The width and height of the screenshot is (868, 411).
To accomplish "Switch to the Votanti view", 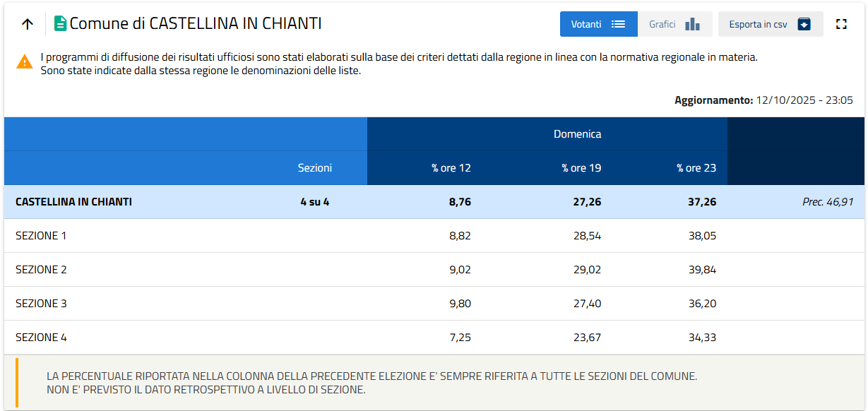I will 586,24.
